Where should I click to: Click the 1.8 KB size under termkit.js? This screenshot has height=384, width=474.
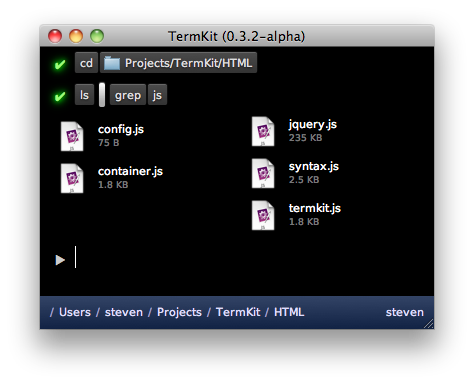[304, 222]
